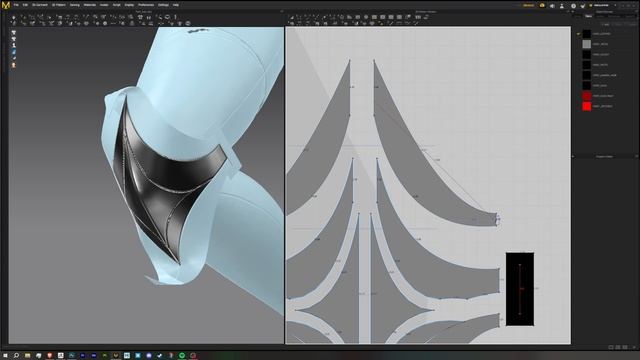640x360 pixels.
Task: Open the 2D Pattern menu
Action: tap(59, 5)
